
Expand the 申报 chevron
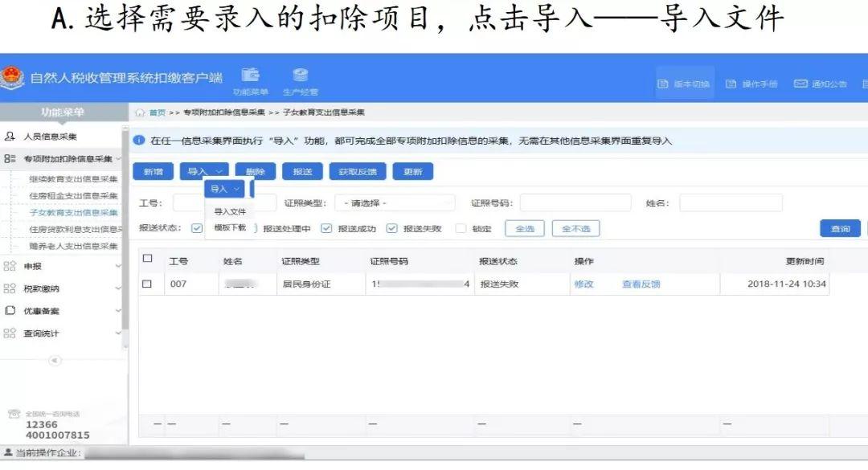(x=118, y=266)
